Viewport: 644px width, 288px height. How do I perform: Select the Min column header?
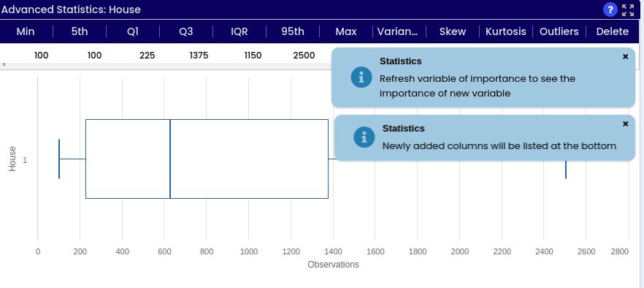(26, 31)
